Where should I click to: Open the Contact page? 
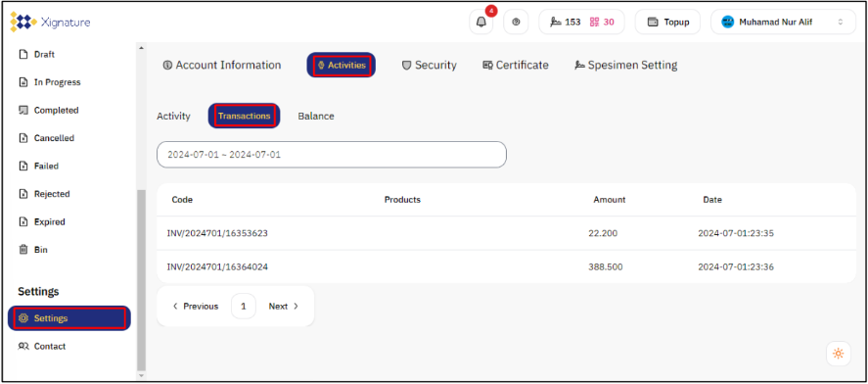click(x=42, y=347)
